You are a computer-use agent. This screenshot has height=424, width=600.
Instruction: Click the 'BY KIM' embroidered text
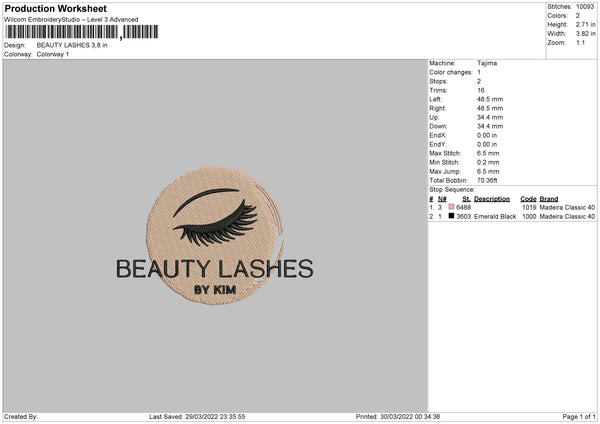[x=215, y=290]
